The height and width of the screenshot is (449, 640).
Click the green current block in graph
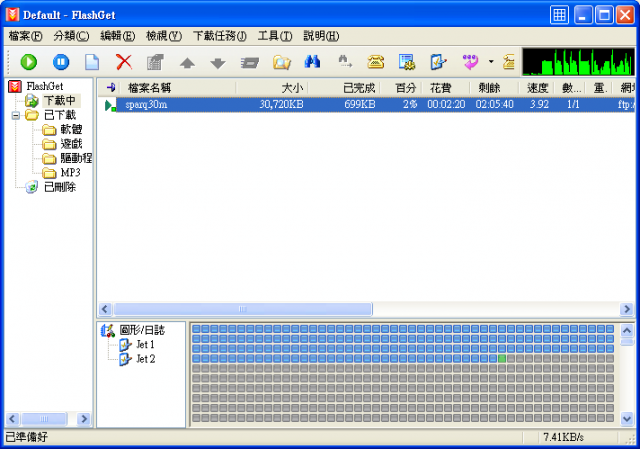click(x=502, y=358)
